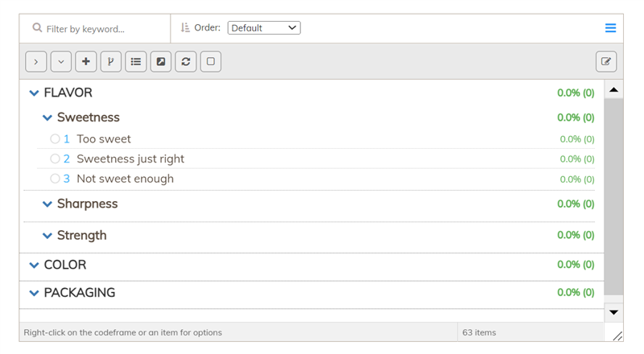Click the collapse-all down chevron toolbar button
Image resolution: width=644 pixels, height=354 pixels.
[x=61, y=62]
